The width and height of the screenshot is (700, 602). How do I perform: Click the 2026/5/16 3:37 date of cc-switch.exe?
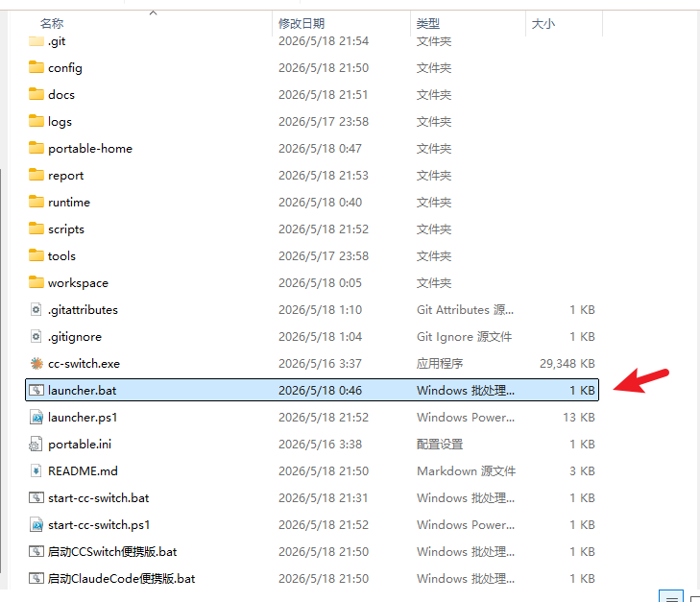click(x=320, y=363)
